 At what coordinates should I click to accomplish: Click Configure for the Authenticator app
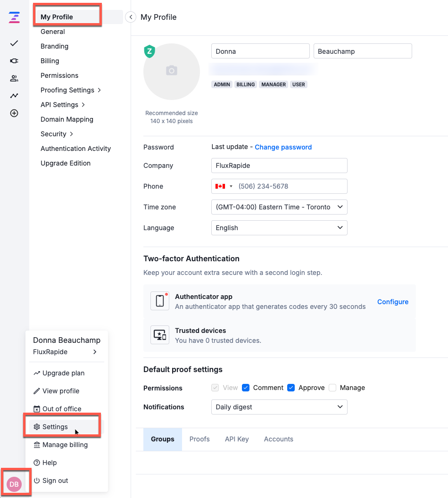(393, 302)
